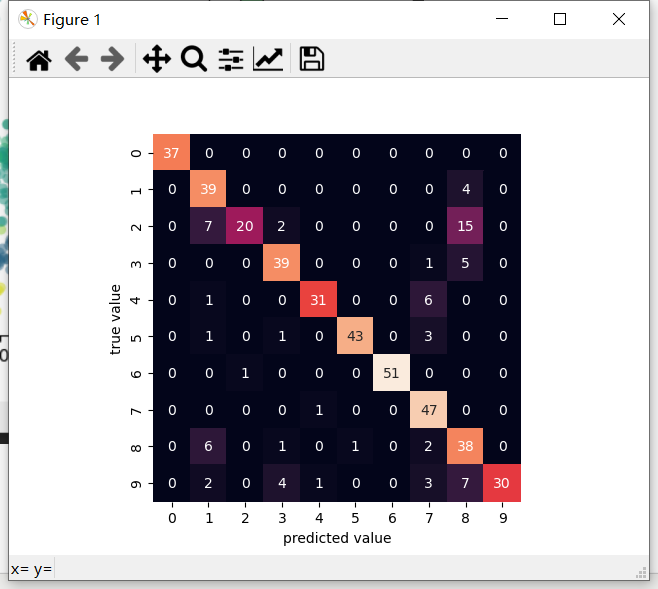Open Edit axis and curve parameters
658x589 pixels.
pos(268,59)
